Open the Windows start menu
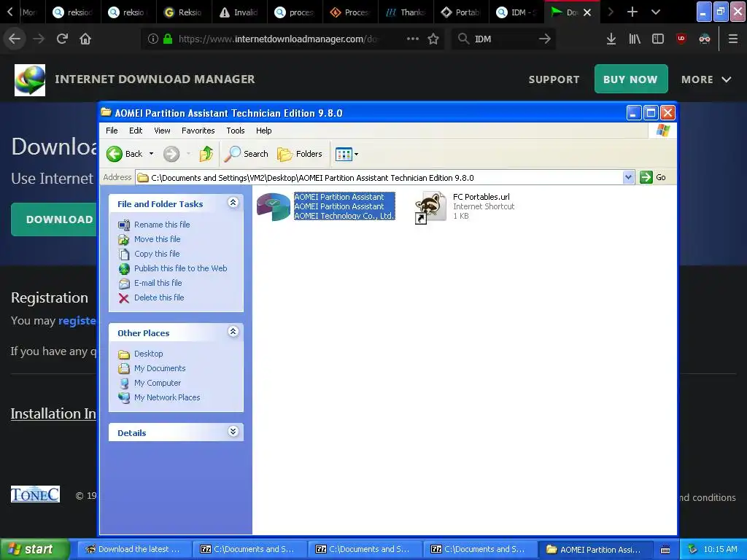This screenshot has width=747, height=560. pyautogui.click(x=34, y=549)
